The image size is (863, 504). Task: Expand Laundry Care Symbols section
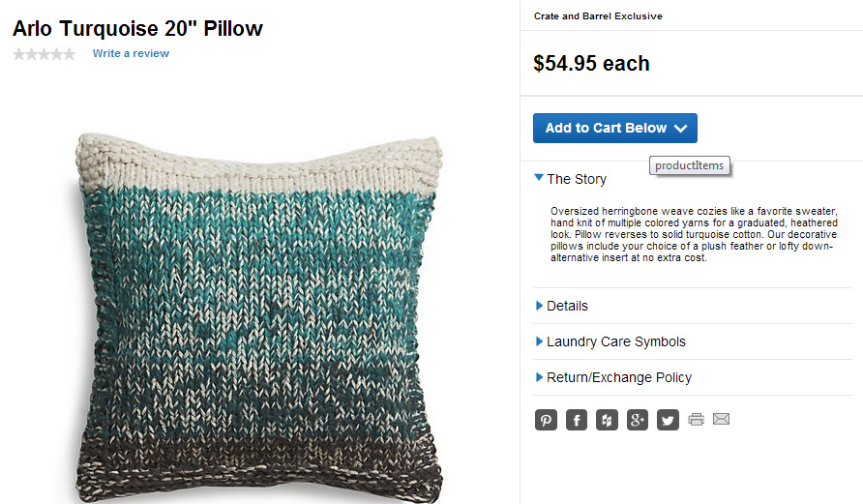(x=615, y=341)
